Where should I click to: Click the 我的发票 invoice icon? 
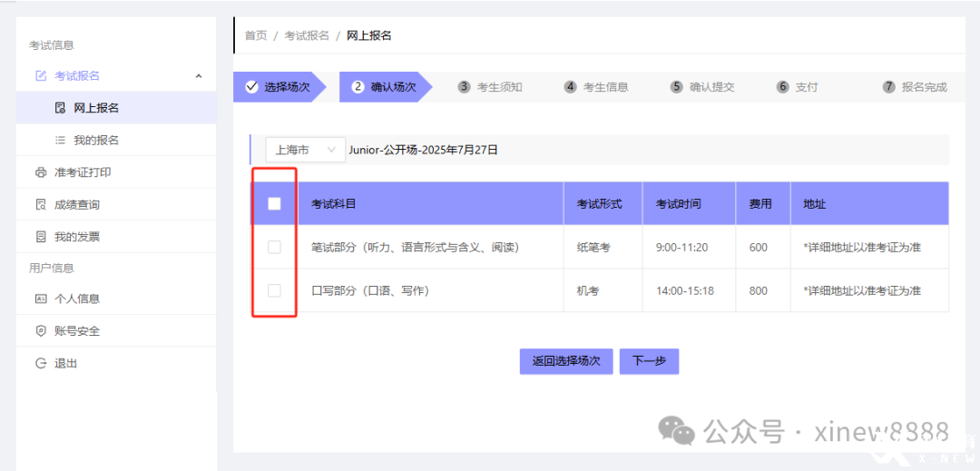[x=40, y=237]
